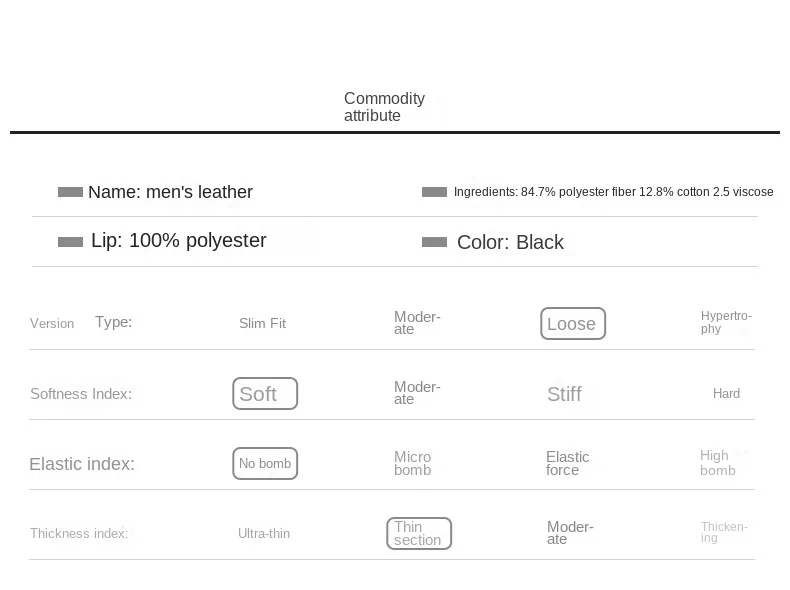790x590 pixels.
Task: Click the gray marker beside Color: Black
Action: pos(434,242)
